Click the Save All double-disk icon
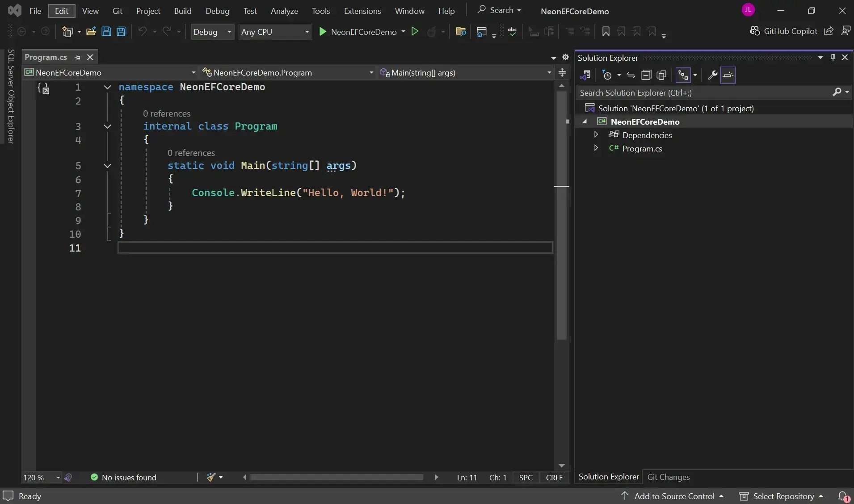Image resolution: width=854 pixels, height=504 pixels. click(122, 32)
